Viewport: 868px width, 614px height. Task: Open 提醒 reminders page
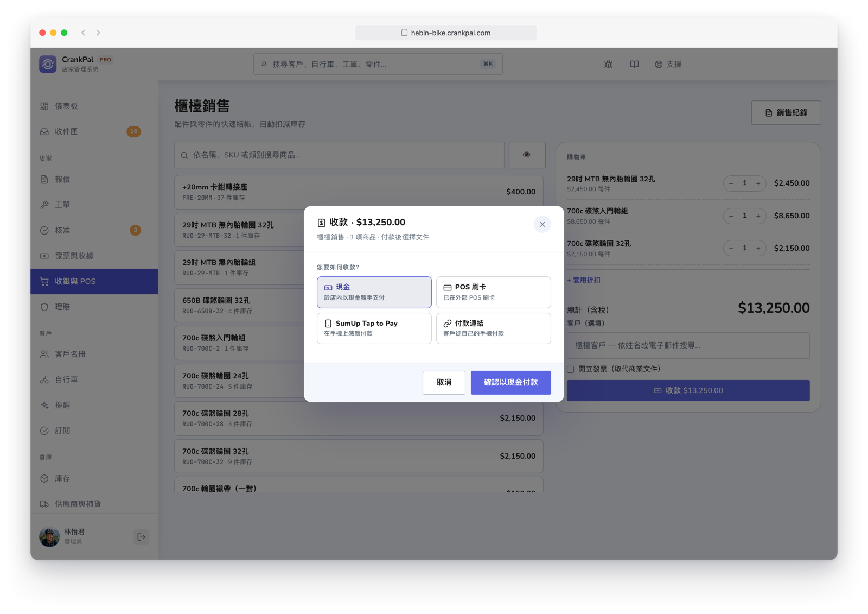pyautogui.click(x=94, y=405)
